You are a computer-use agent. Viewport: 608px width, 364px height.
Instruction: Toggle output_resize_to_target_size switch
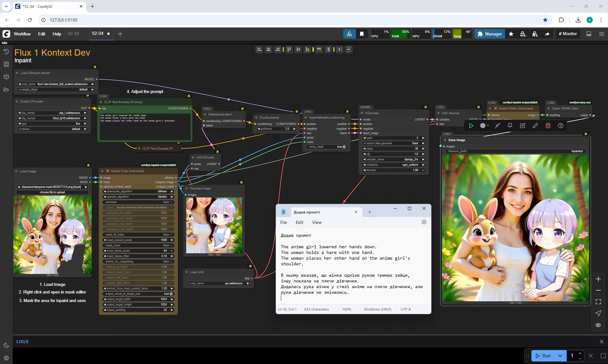point(171,294)
